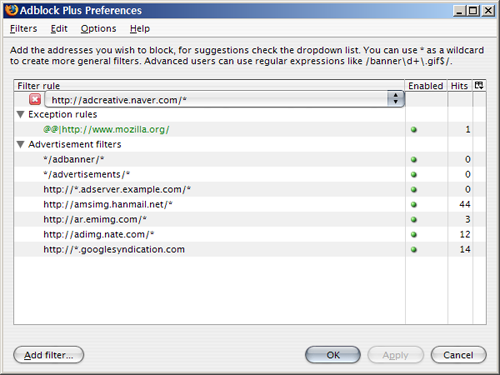Select http://*.adserver.example.com/* filter
Viewport: 500px width, 375px height.
[117, 189]
